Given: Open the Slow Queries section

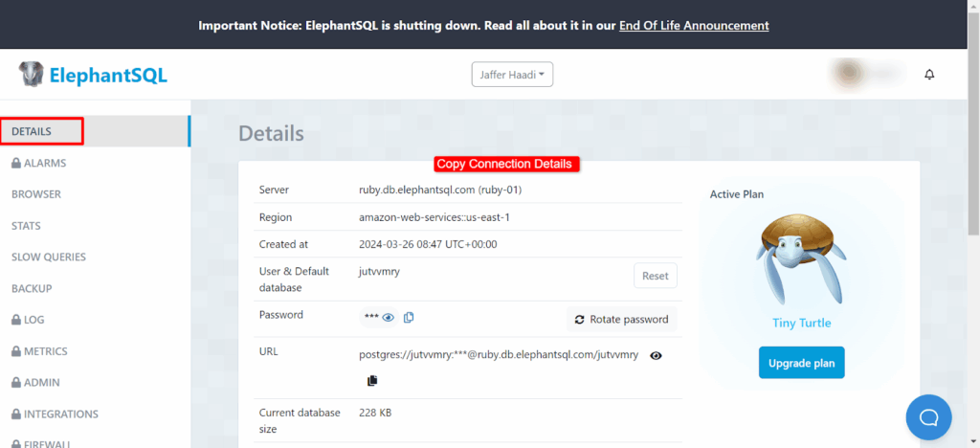Looking at the screenshot, I should 49,257.
